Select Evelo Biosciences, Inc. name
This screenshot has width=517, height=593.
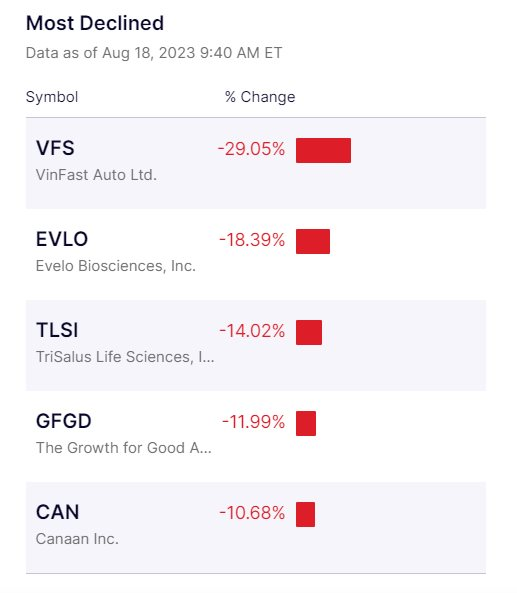pos(116,266)
